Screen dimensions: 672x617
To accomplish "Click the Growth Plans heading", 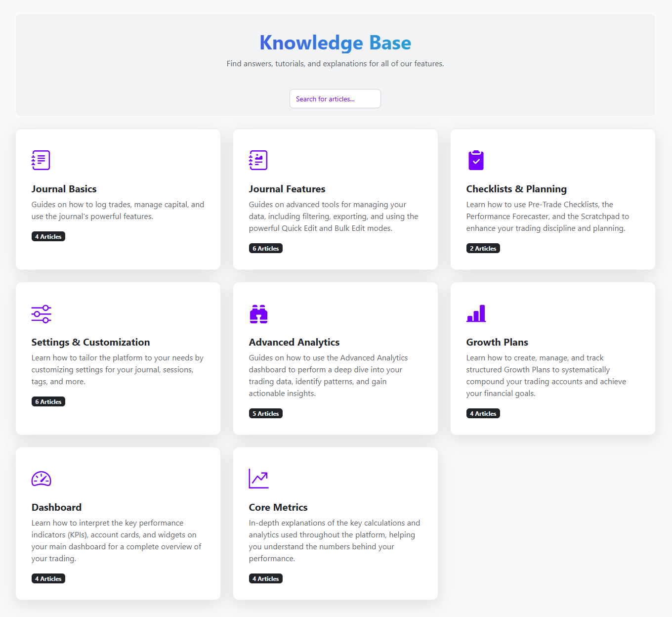I will [497, 342].
